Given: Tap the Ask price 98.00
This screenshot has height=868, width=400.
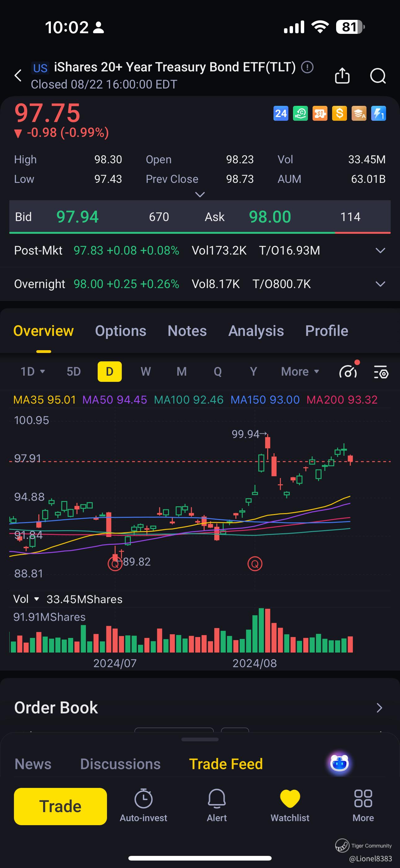Looking at the screenshot, I should [x=270, y=217].
